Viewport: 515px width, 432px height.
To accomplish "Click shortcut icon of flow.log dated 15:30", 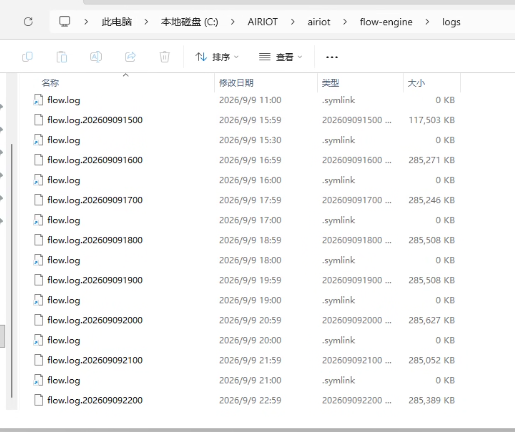I will tap(38, 140).
